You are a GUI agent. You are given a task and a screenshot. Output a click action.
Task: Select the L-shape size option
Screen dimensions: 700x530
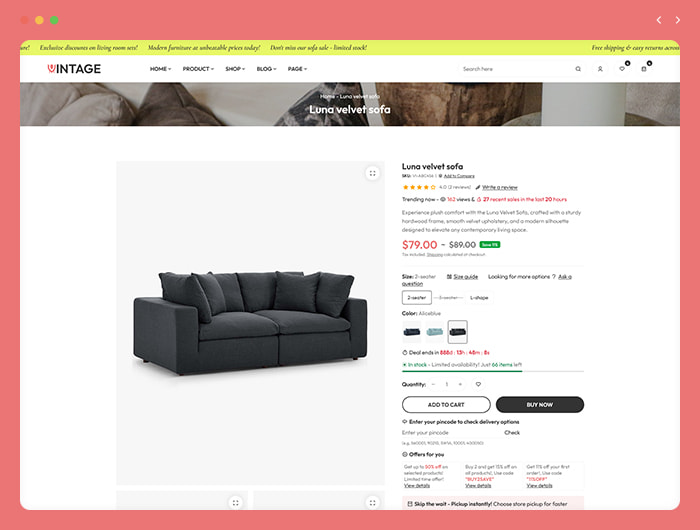tap(479, 297)
